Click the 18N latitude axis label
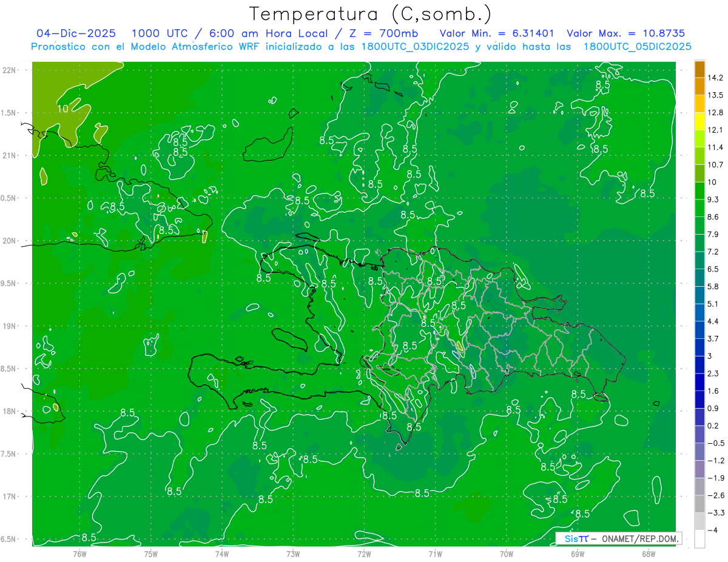Image resolution: width=728 pixels, height=562 pixels. tap(9, 411)
